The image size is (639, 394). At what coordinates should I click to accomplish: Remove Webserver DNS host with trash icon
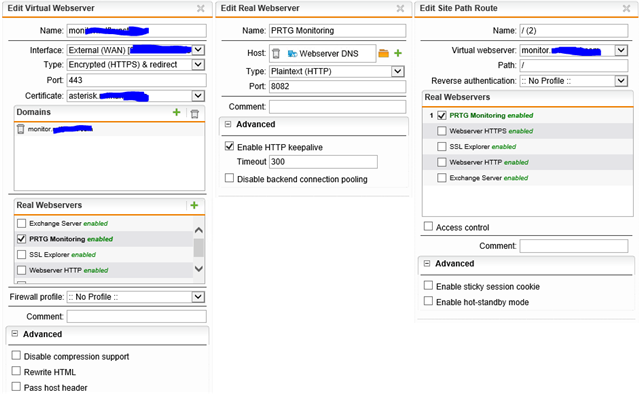point(276,53)
